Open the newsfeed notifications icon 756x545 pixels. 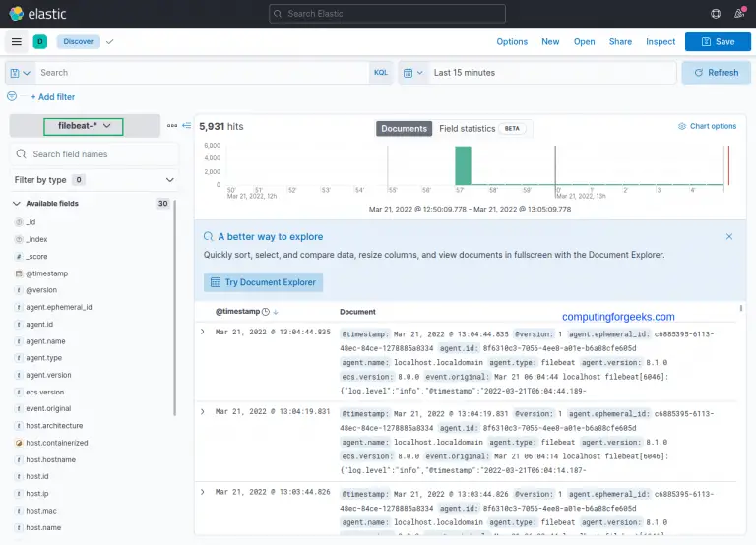click(x=740, y=14)
